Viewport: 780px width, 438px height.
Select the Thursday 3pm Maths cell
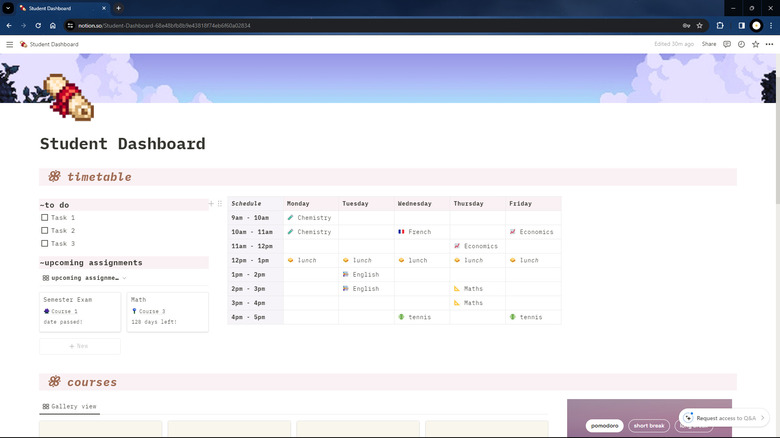(478, 303)
